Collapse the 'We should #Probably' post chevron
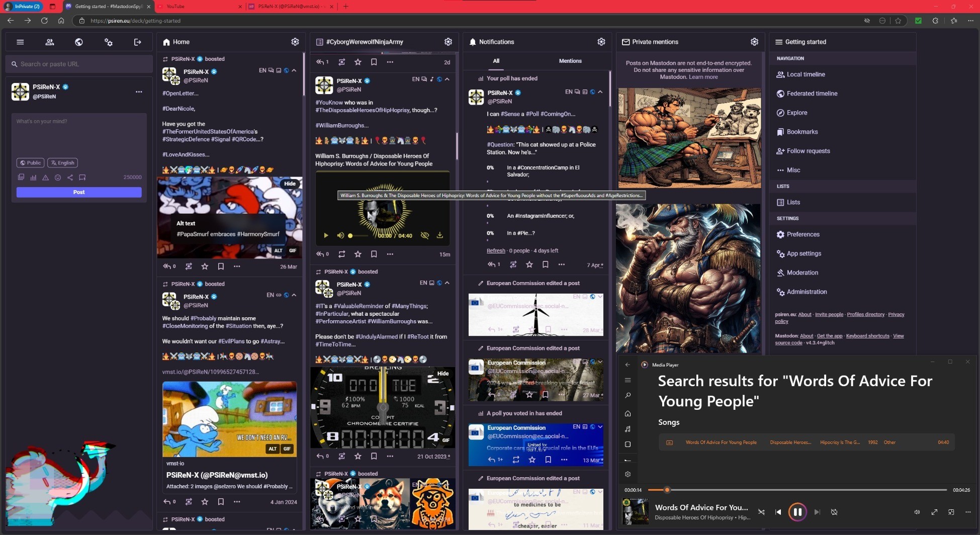980x535 pixels. 294,295
